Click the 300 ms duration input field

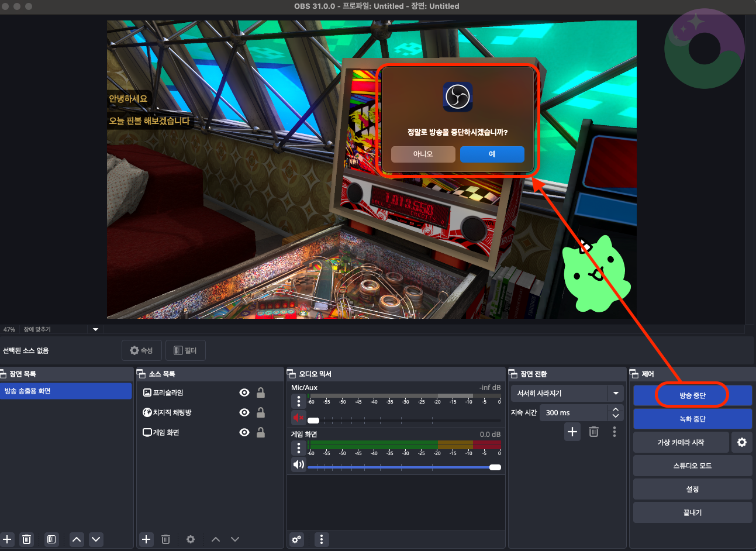tap(574, 412)
